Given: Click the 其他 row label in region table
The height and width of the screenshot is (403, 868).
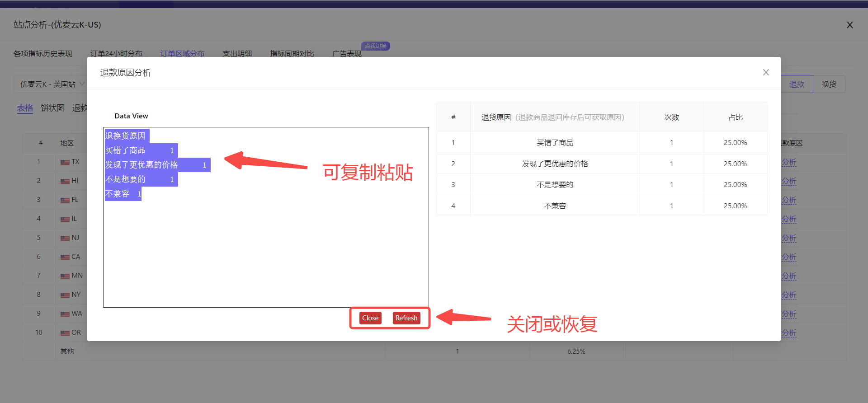Looking at the screenshot, I should 67,351.
